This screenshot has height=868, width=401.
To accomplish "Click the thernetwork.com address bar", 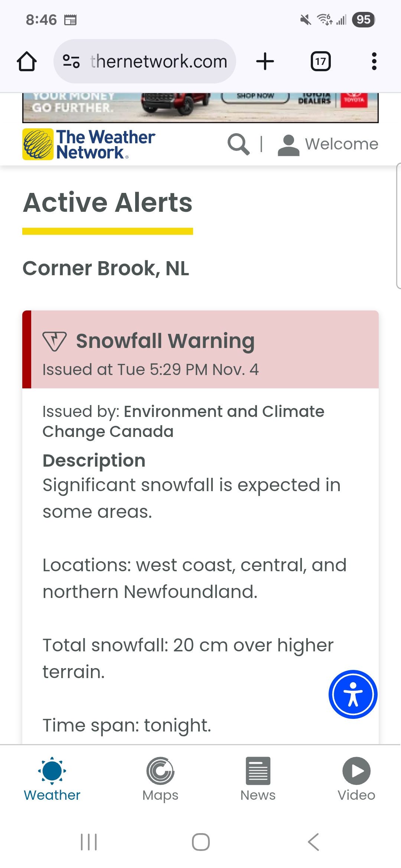I will (159, 61).
